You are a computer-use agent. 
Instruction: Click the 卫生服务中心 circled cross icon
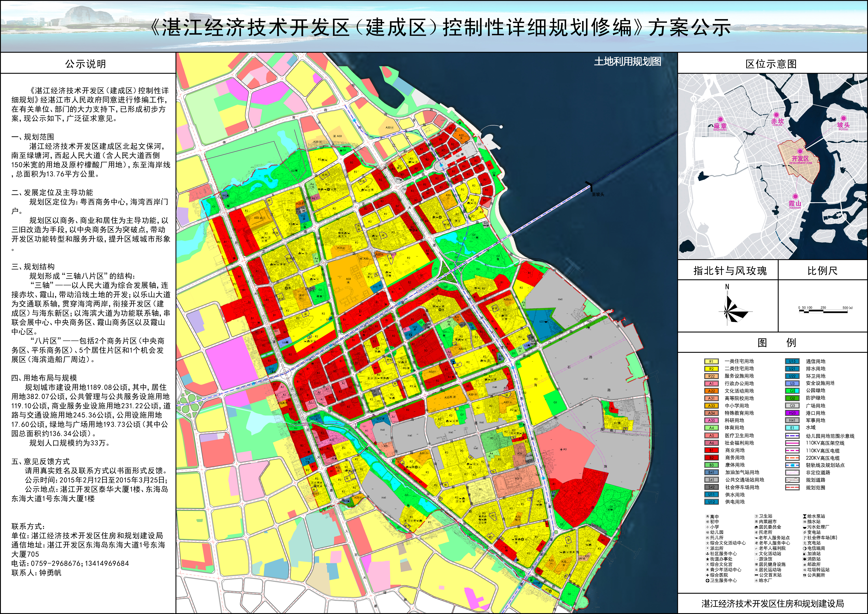pos(707,580)
